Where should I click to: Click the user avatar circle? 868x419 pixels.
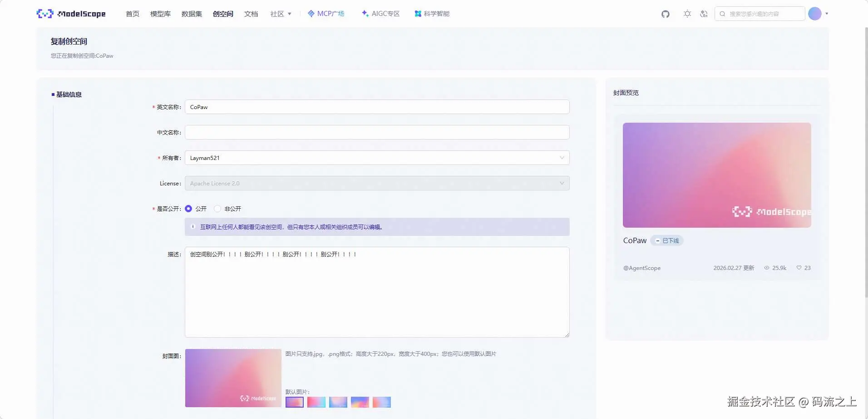pos(815,14)
